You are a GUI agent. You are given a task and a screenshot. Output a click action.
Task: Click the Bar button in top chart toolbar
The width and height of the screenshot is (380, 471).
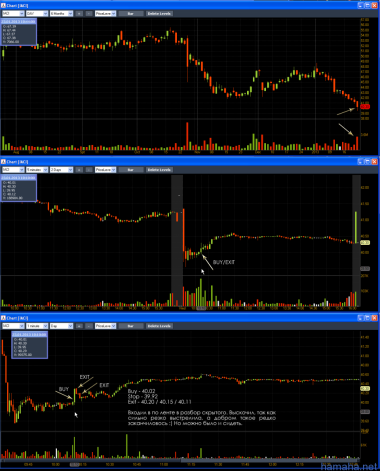click(x=131, y=14)
